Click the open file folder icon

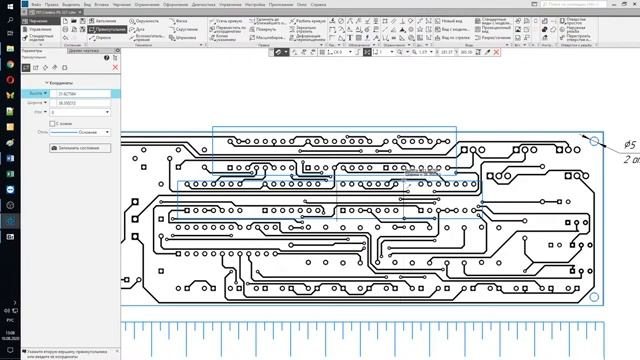click(74, 21)
